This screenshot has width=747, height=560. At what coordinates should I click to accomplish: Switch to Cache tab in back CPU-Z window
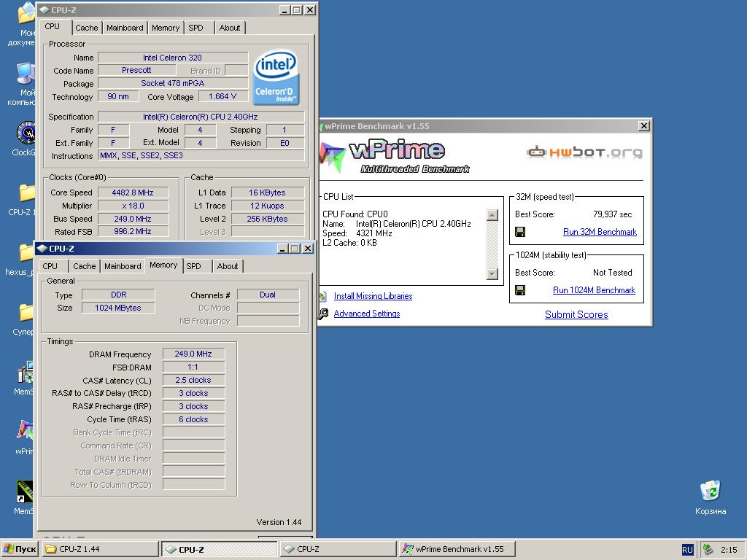[x=86, y=28]
